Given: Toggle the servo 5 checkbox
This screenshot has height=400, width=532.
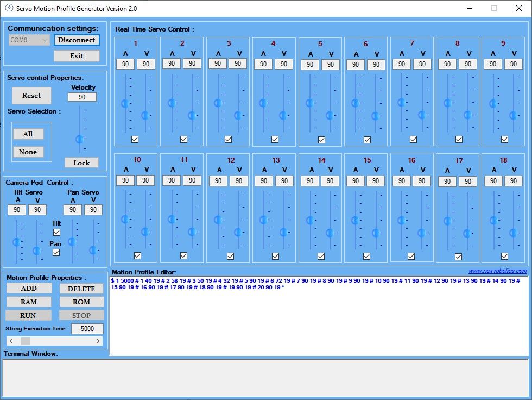Looking at the screenshot, I should pyautogui.click(x=321, y=140).
